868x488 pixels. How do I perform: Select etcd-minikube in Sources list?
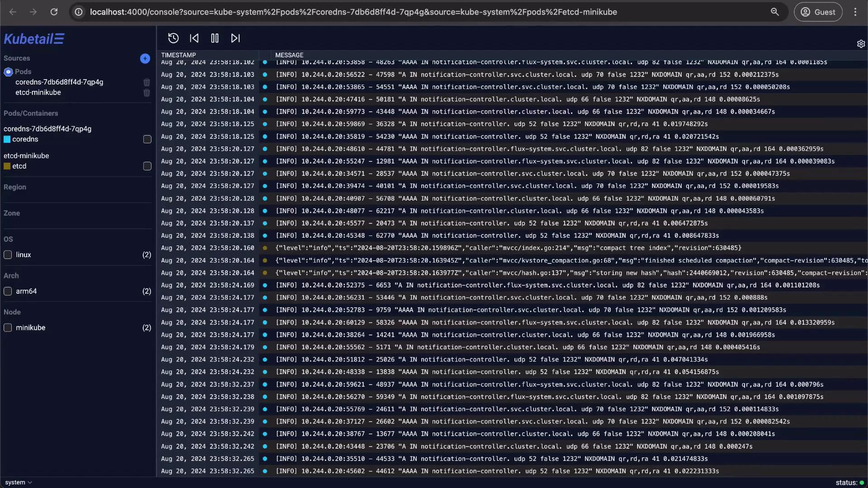pos(38,93)
